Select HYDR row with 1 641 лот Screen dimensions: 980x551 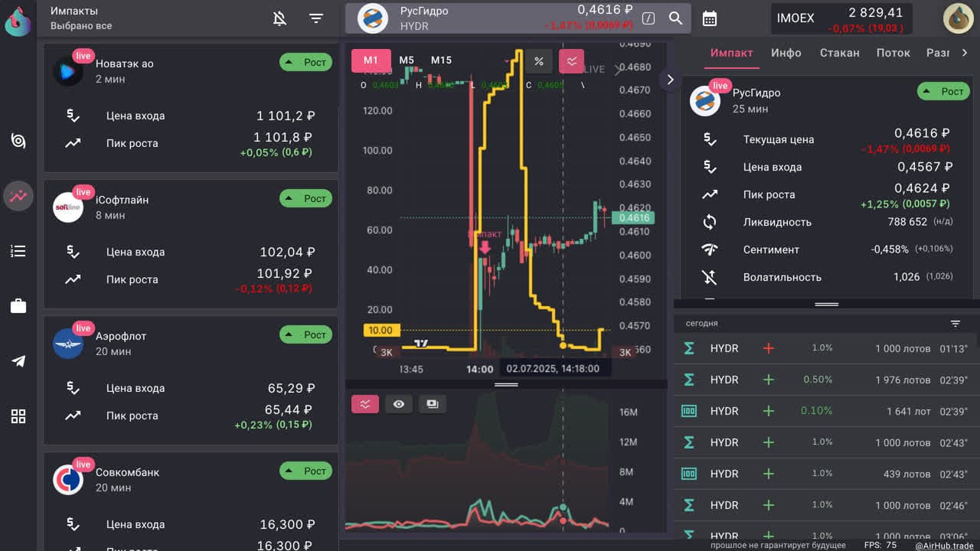click(825, 411)
